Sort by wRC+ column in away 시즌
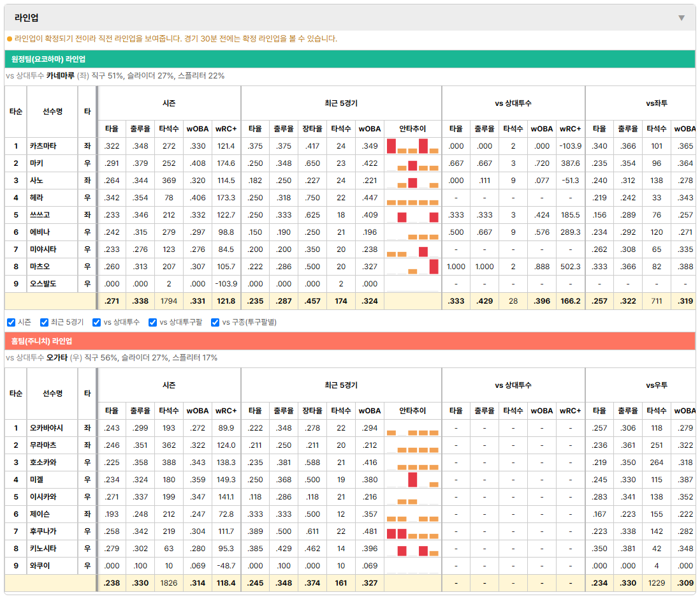Screen dimensions: 700x599 (226, 129)
